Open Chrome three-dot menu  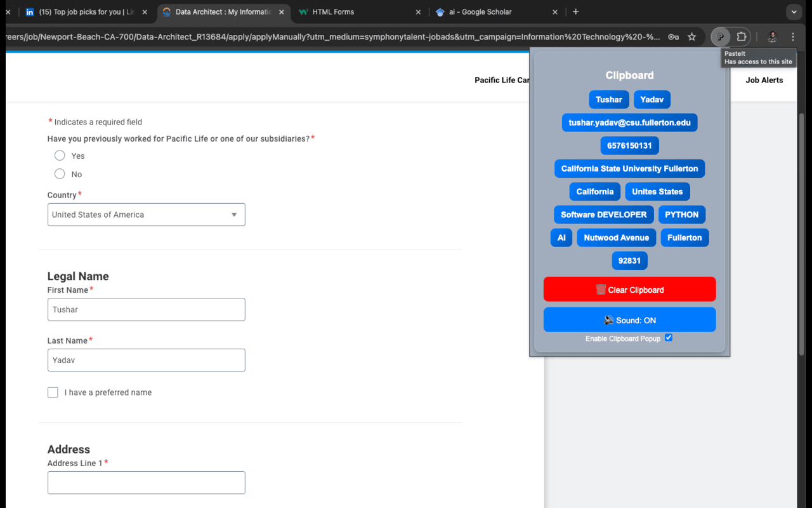coord(793,37)
